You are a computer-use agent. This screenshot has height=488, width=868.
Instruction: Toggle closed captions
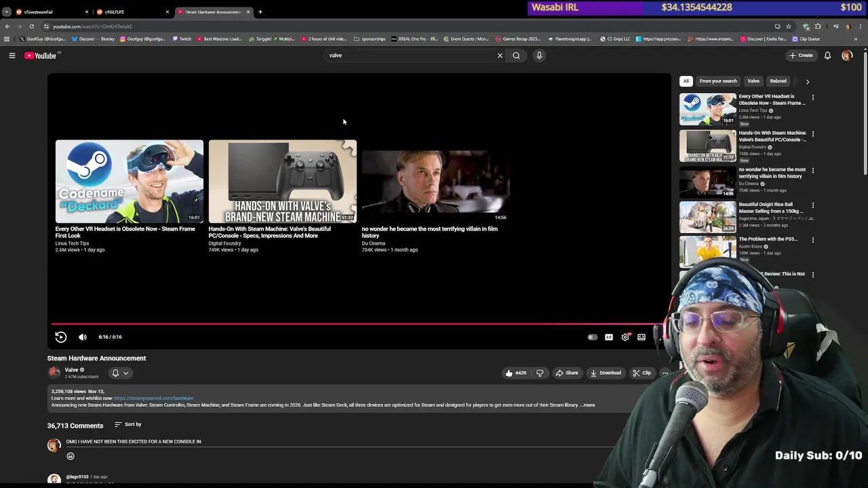(609, 337)
